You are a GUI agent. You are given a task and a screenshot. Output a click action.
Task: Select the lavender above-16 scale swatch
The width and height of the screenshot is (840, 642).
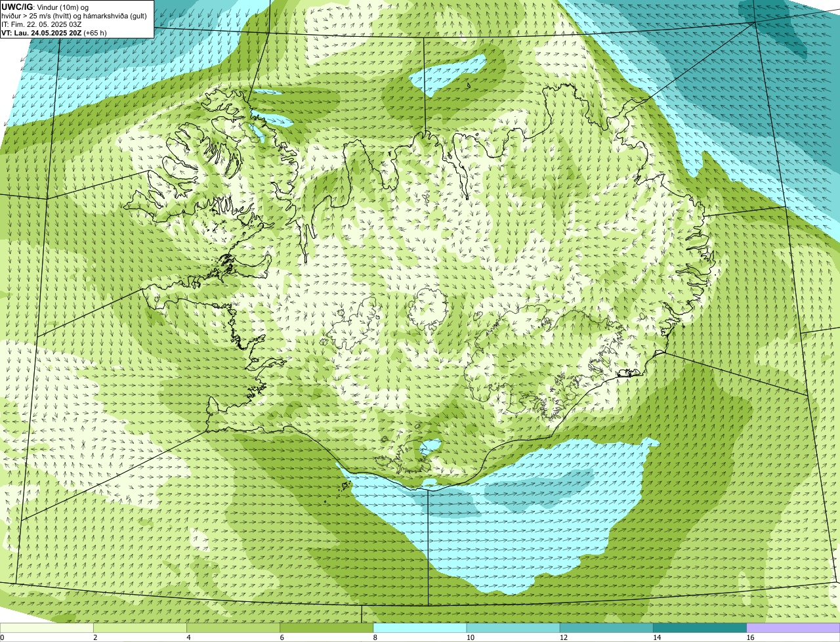pyautogui.click(x=793, y=628)
